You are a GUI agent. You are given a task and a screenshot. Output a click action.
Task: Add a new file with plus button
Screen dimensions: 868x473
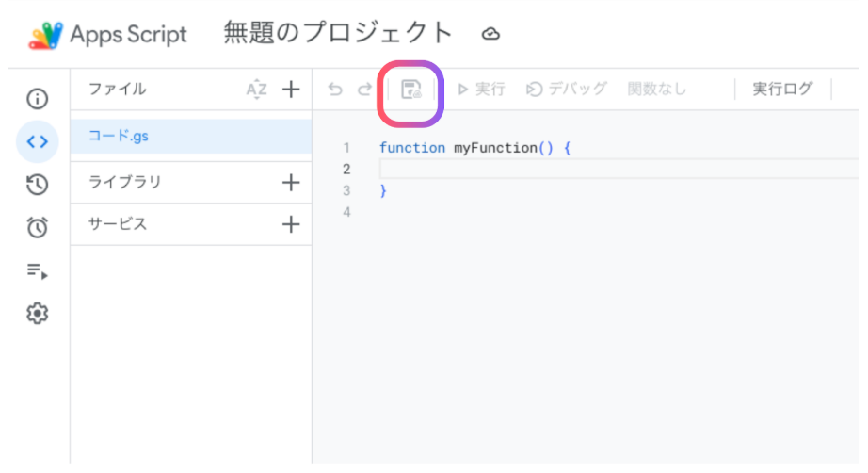tap(291, 90)
